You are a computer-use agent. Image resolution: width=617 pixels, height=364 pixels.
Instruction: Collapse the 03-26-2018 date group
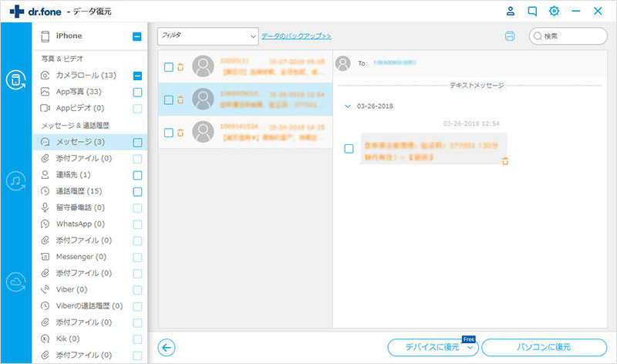(x=347, y=106)
